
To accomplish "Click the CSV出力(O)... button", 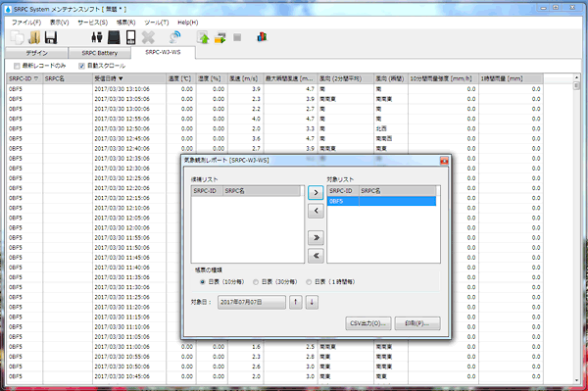I will coord(367,323).
